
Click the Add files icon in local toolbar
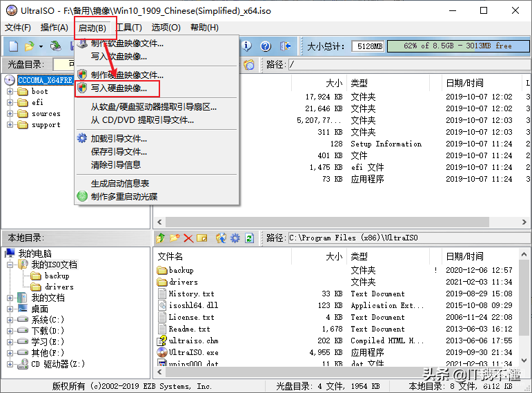(x=221, y=238)
